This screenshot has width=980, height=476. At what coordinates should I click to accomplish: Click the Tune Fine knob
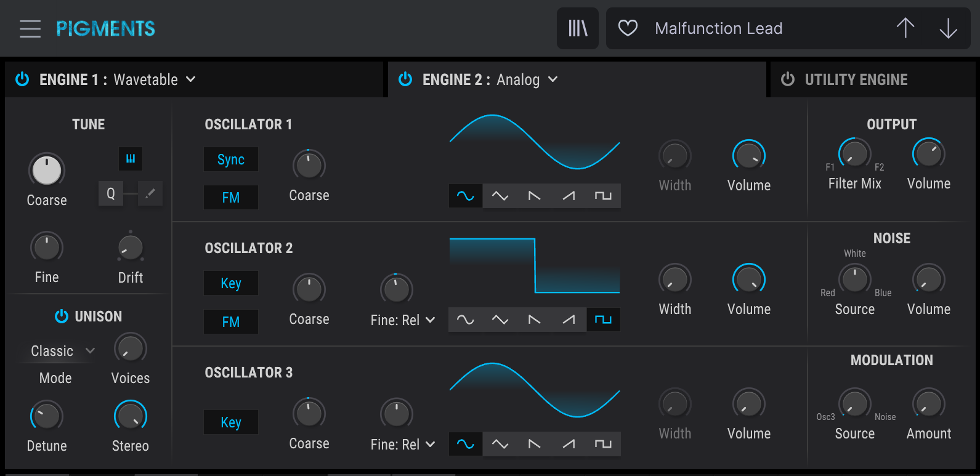[x=47, y=248]
